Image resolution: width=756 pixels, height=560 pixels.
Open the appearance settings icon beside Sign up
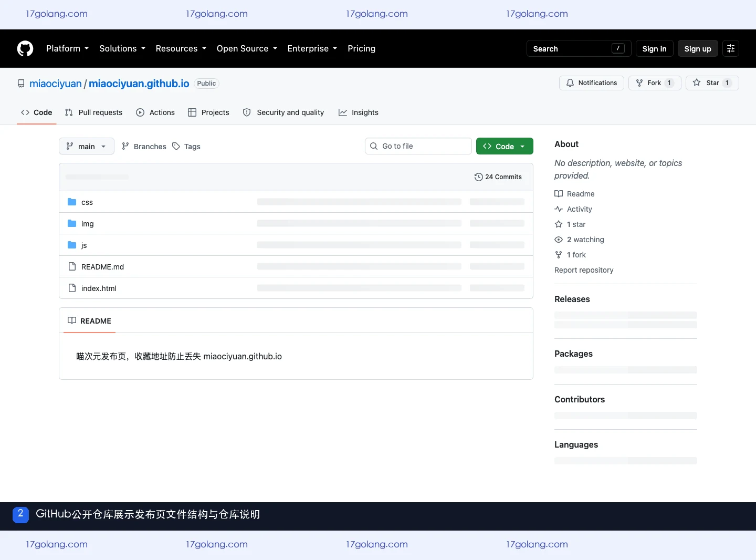(731, 48)
